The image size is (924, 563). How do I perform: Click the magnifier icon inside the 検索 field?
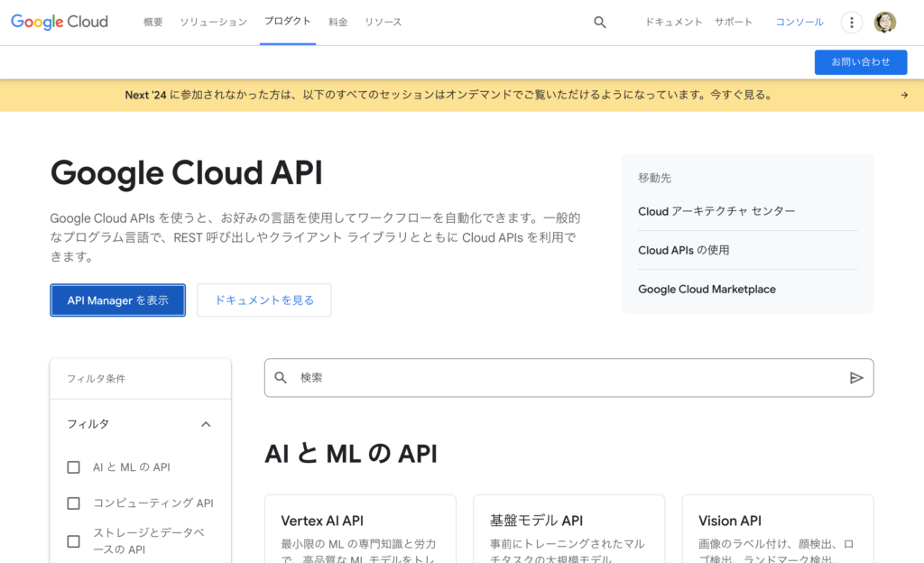[281, 377]
